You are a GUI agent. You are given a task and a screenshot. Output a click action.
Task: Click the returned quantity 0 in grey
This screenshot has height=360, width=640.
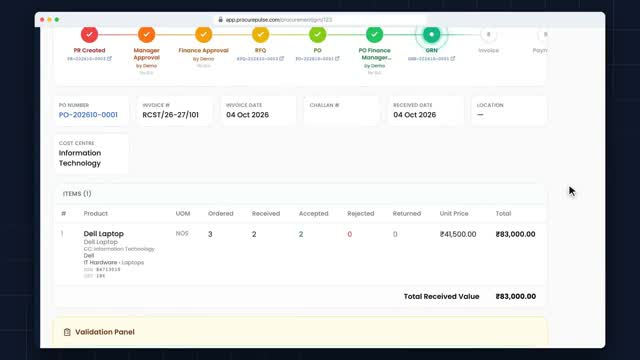coord(395,234)
